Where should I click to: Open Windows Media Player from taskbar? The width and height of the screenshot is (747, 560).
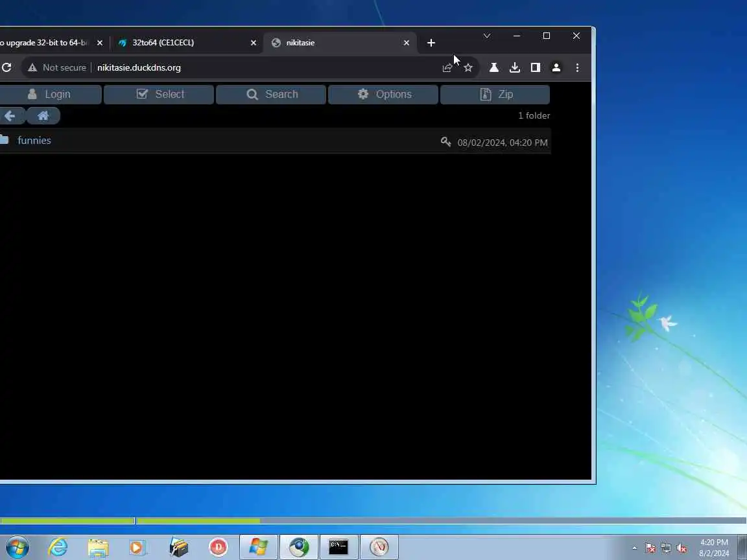137,547
